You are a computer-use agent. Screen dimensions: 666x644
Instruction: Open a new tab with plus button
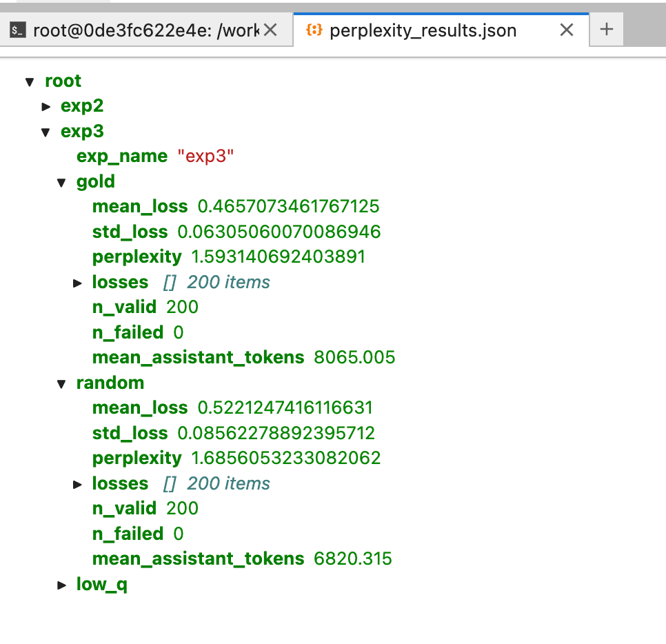pyautogui.click(x=606, y=30)
